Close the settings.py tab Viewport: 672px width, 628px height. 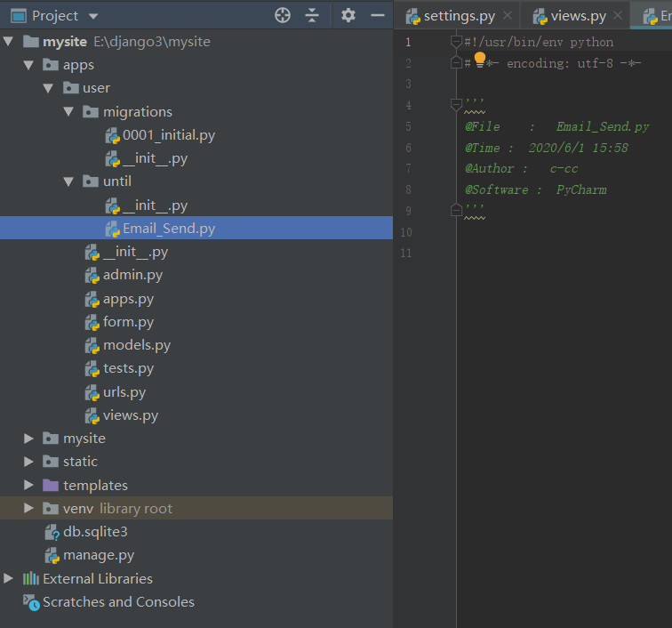pos(508,15)
